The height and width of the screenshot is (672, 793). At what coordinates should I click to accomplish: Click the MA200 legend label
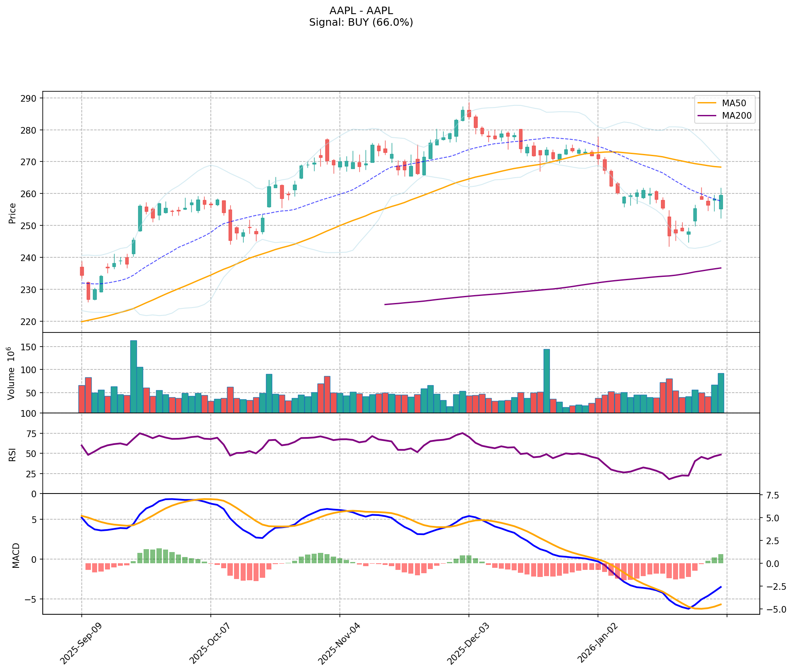[737, 116]
